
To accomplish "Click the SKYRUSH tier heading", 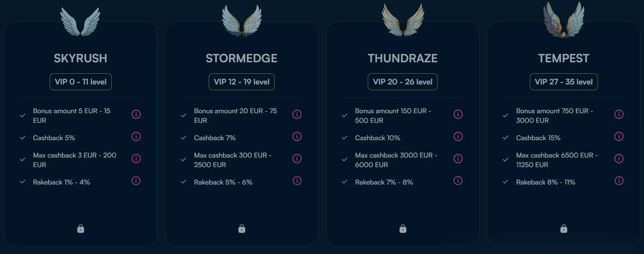I will point(81,58).
